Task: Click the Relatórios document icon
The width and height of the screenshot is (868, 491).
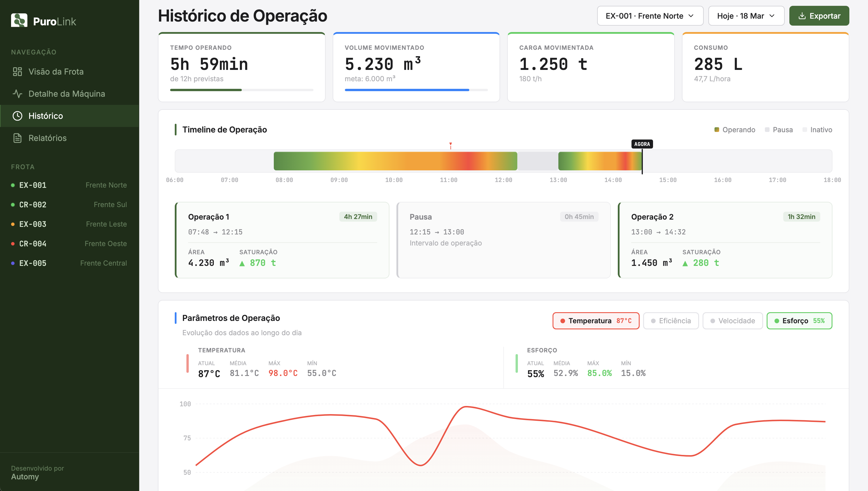Action: click(17, 138)
